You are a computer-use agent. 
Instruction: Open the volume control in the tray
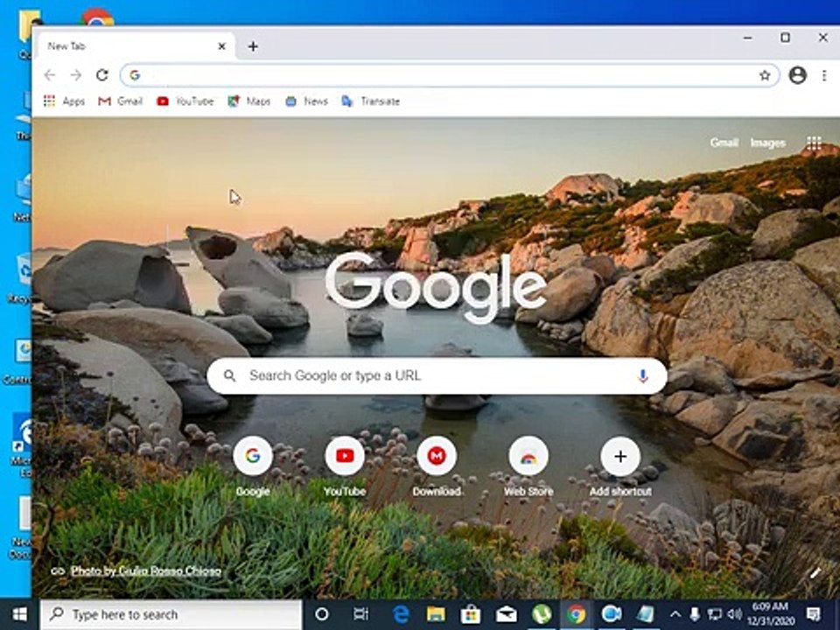[734, 614]
